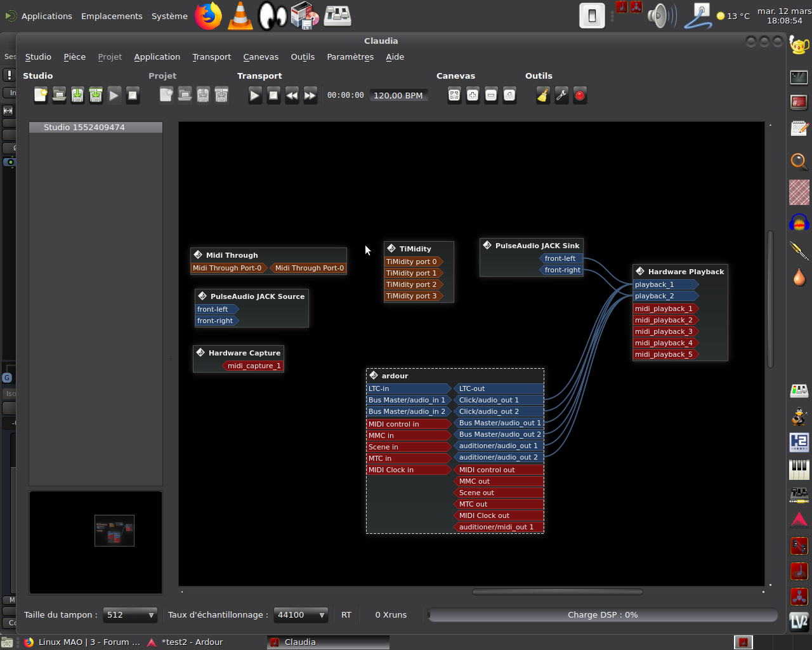Screen dimensions: 812x650
Task: Click the midi_capture_1 port
Action: click(253, 366)
